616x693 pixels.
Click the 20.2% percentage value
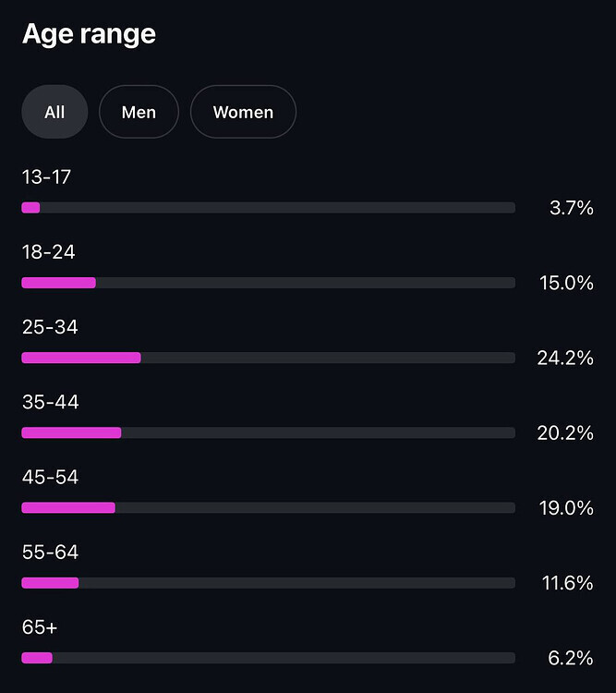click(x=565, y=432)
